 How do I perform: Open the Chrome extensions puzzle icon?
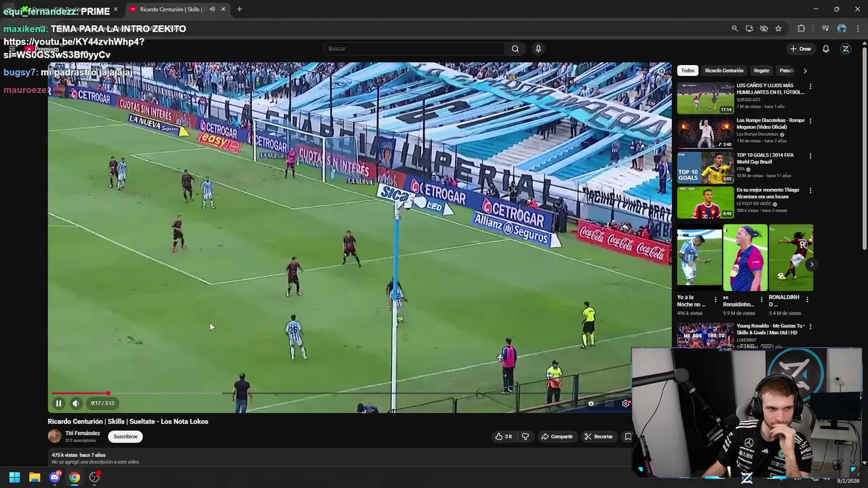tap(802, 28)
